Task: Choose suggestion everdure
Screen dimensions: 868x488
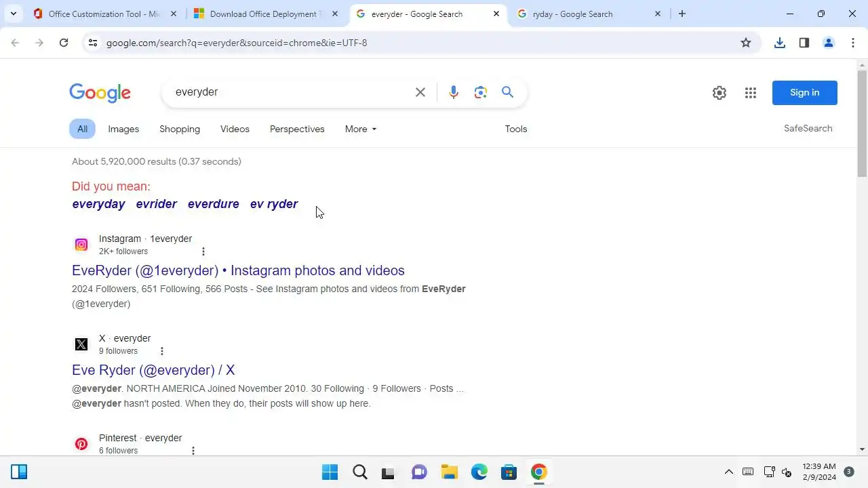Action: click(214, 204)
